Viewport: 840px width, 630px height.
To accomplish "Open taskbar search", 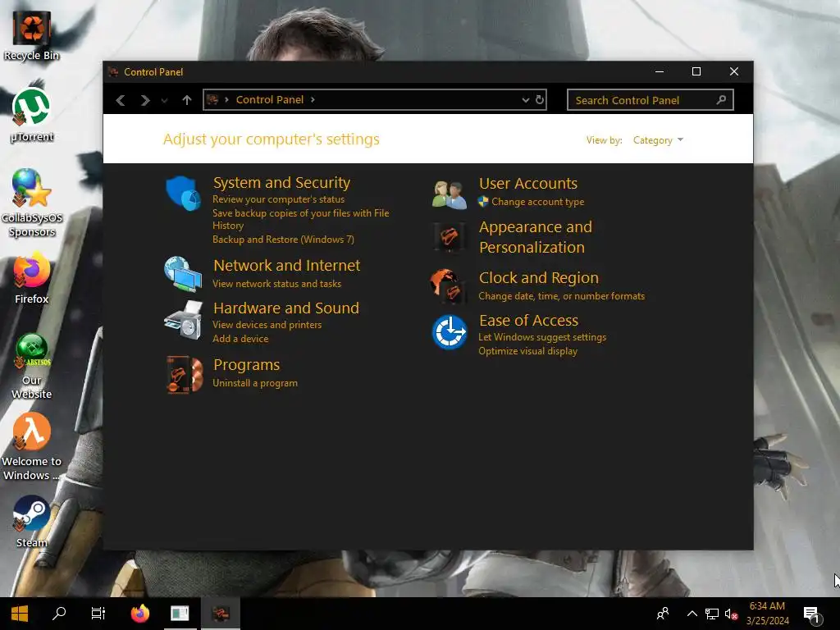I will point(59,614).
